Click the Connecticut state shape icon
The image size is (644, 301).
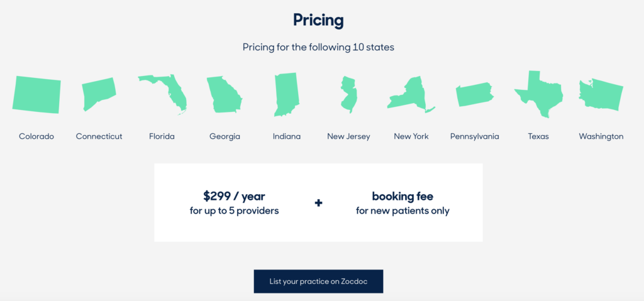pos(99,94)
